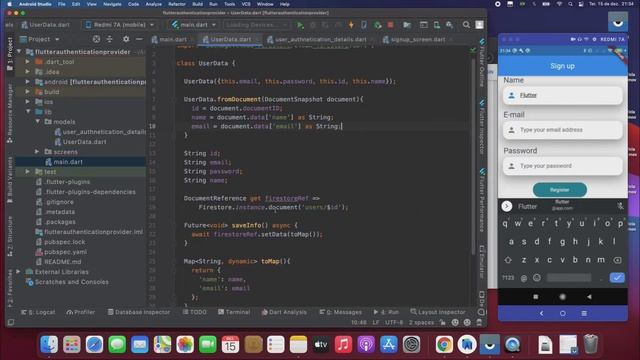
Task: Tap phone keyboard backspace key
Action: [617, 260]
